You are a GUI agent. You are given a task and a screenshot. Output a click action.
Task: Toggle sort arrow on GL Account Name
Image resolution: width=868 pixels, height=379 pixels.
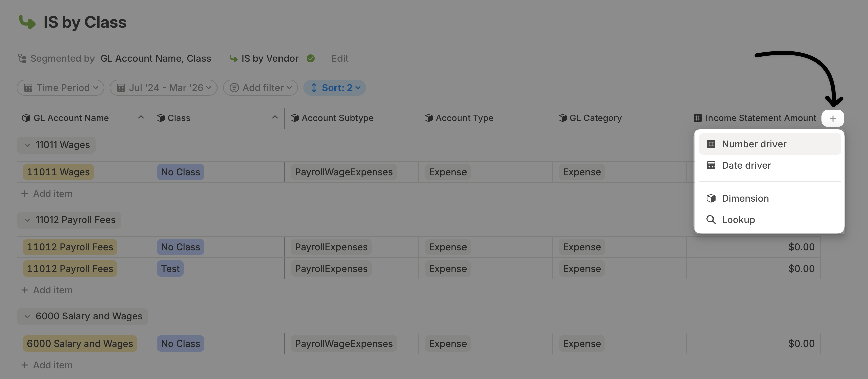pyautogui.click(x=141, y=118)
